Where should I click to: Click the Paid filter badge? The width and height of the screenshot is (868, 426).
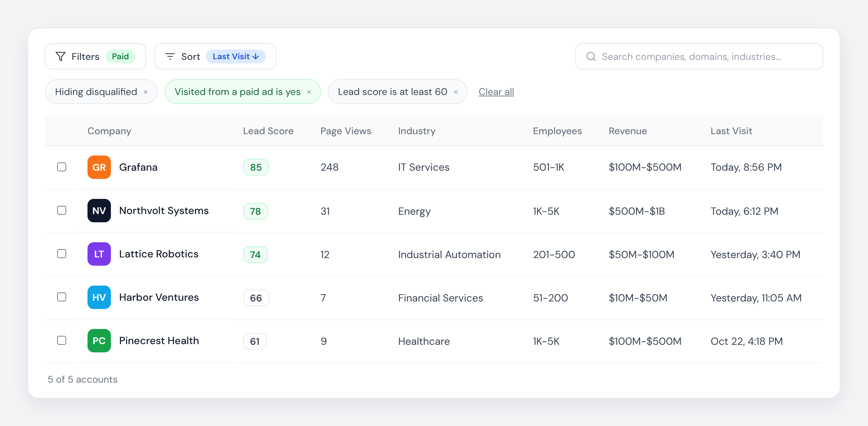(x=120, y=56)
